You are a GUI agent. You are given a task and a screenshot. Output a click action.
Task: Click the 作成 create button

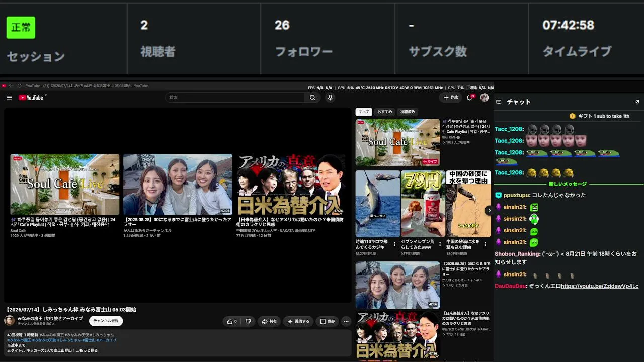[450, 97]
